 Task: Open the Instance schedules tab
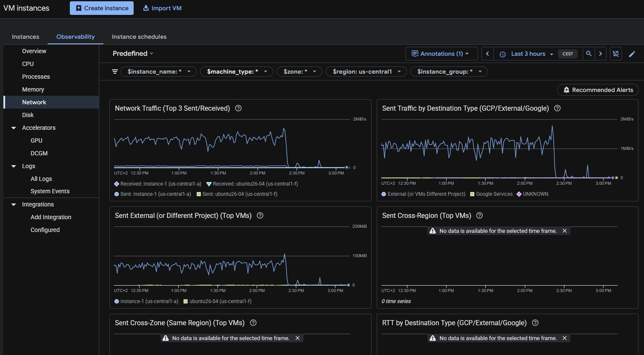(139, 37)
